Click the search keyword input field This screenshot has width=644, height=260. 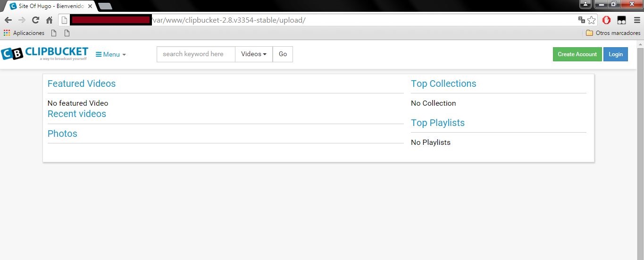(196, 54)
